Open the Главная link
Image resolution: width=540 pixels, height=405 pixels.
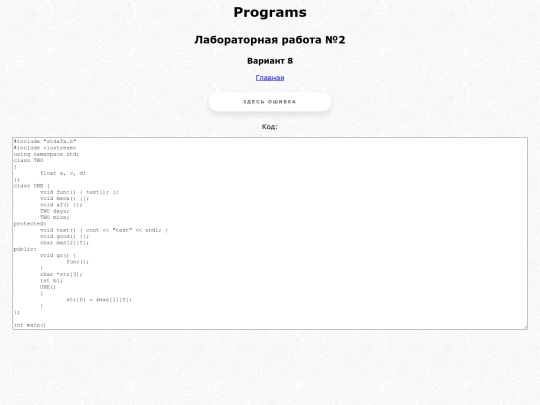tap(270, 78)
